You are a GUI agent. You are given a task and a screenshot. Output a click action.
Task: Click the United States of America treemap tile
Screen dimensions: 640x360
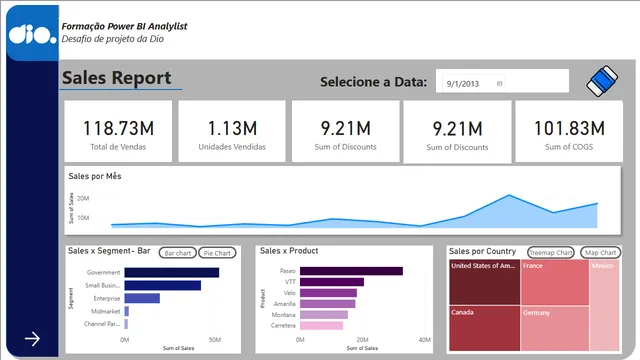[x=484, y=282]
